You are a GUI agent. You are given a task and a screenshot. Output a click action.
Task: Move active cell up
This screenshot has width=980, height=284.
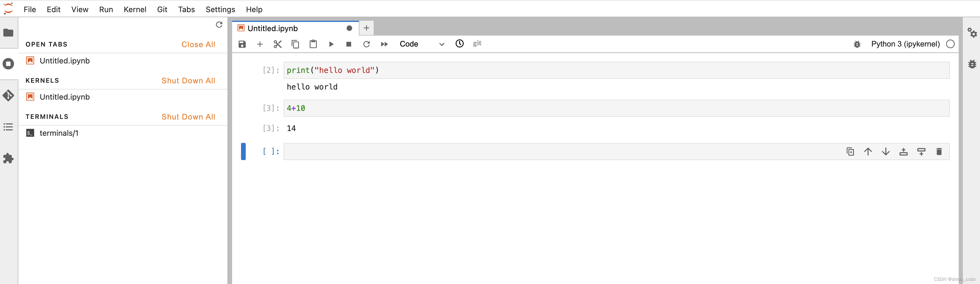pyautogui.click(x=868, y=151)
